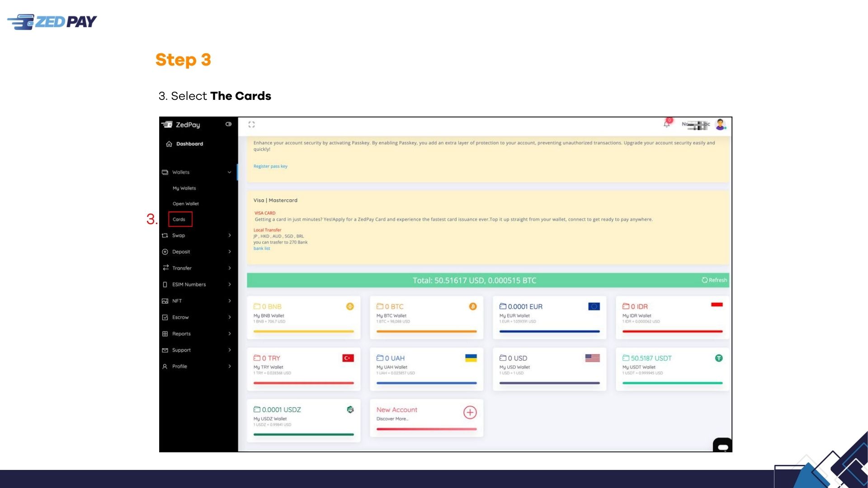Viewport: 868px width, 488px height.
Task: Click the Register pass key link
Action: tap(270, 166)
